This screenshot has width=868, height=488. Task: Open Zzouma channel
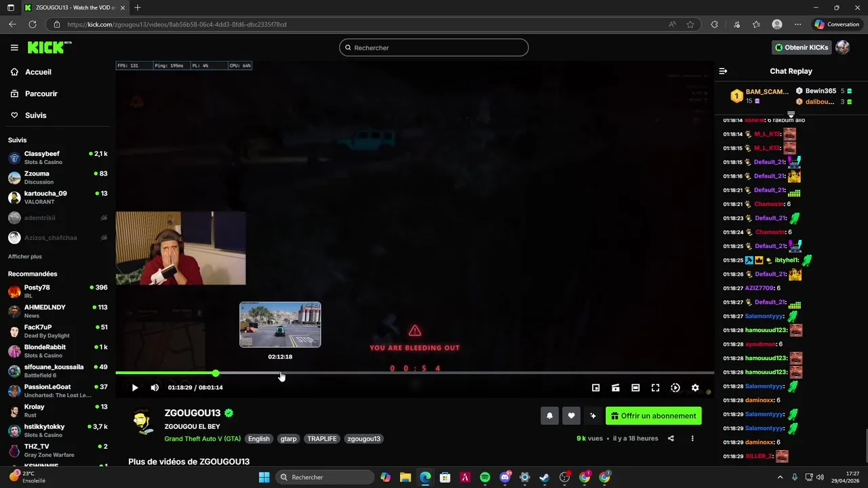tap(58, 178)
